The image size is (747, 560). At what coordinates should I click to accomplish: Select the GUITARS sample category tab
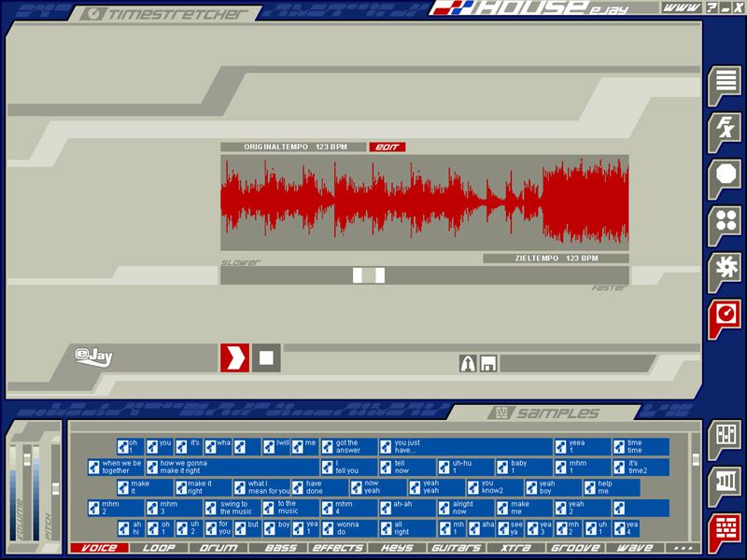(457, 548)
